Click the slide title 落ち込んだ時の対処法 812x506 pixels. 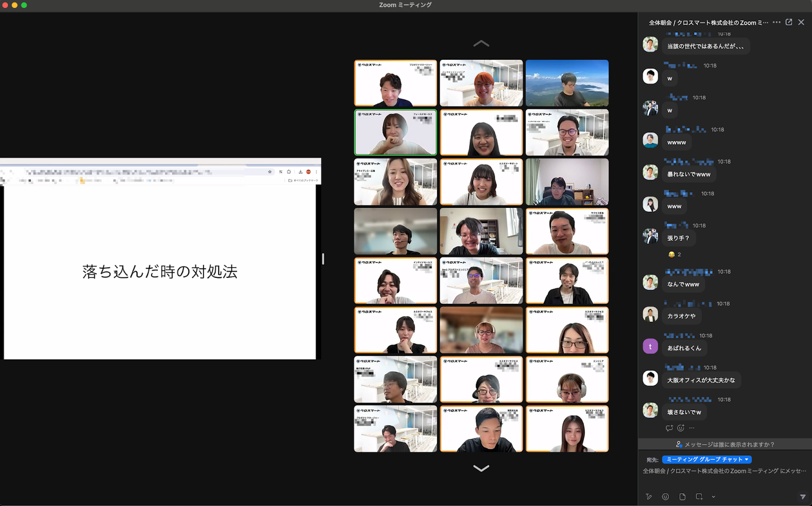point(160,272)
